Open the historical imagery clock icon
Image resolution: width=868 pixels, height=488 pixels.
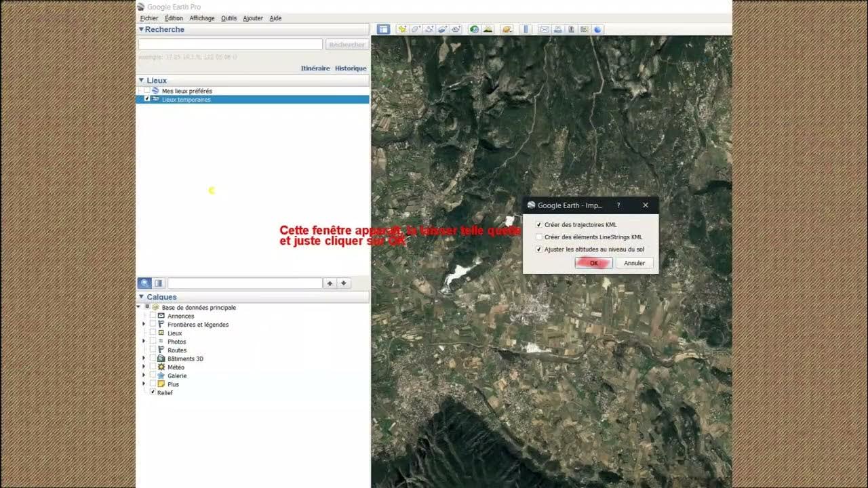tap(474, 29)
